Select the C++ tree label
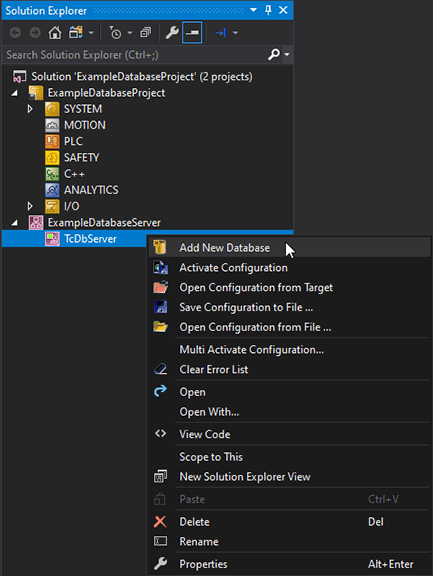The width and height of the screenshot is (433, 576). [74, 174]
